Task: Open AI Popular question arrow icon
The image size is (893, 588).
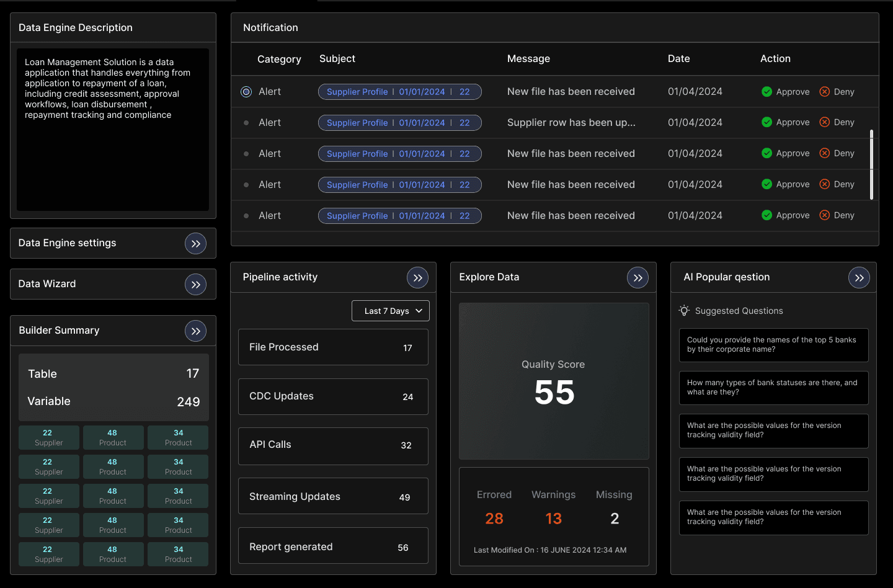Action: 859,278
